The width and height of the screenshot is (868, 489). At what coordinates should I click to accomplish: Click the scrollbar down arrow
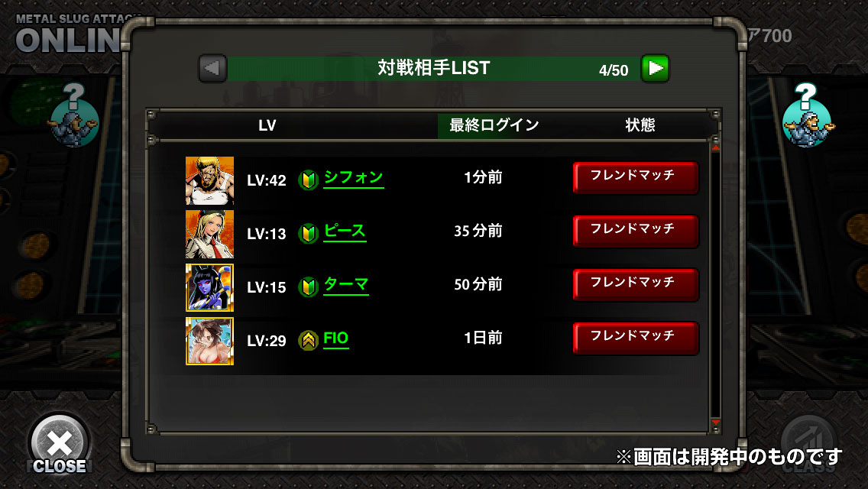[x=715, y=423]
